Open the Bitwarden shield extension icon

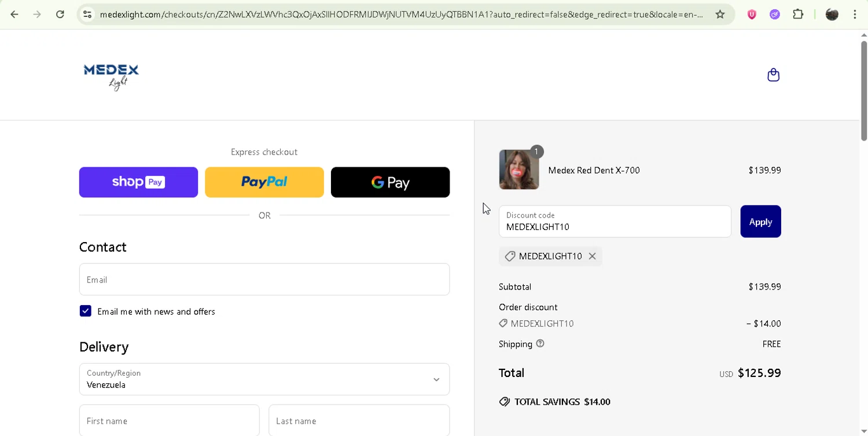pos(752,14)
